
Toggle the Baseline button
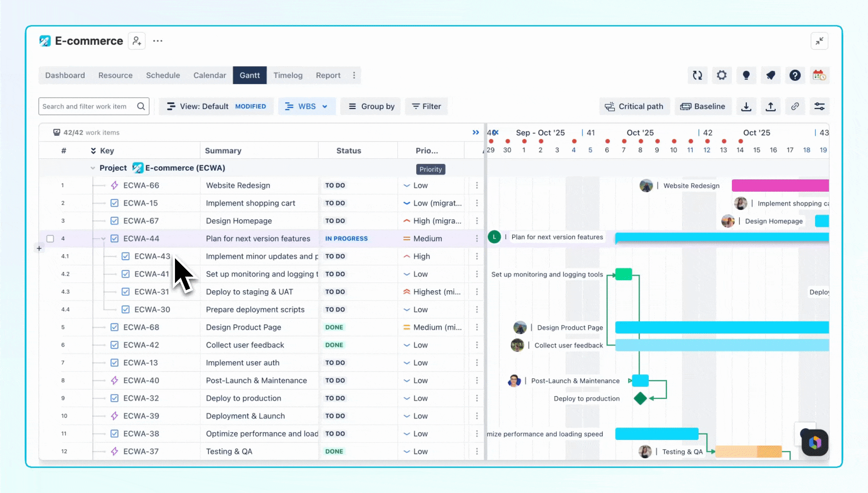pyautogui.click(x=703, y=106)
